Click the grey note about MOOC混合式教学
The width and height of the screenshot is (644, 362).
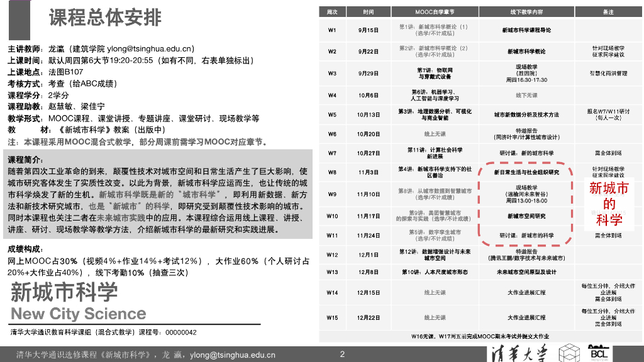click(x=139, y=142)
